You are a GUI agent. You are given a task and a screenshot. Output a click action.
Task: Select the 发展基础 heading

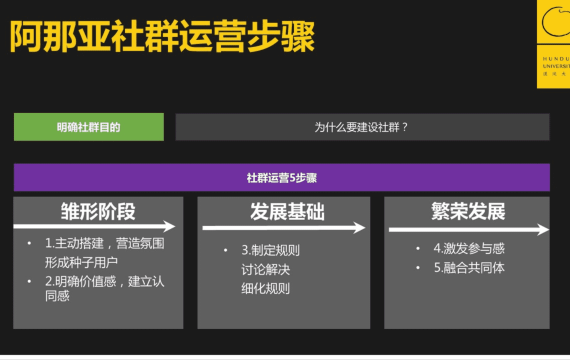pyautogui.click(x=287, y=212)
